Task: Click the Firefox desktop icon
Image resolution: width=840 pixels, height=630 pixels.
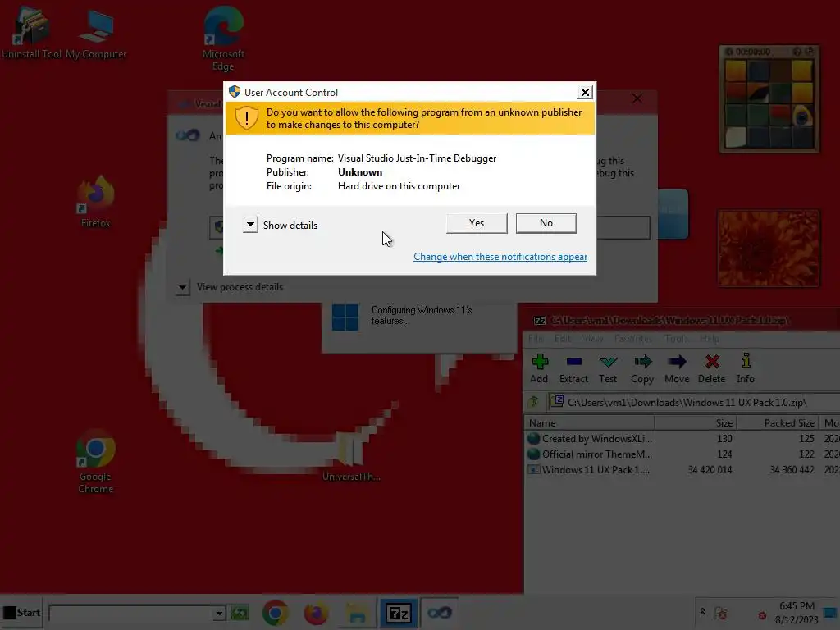Action: 96,202
